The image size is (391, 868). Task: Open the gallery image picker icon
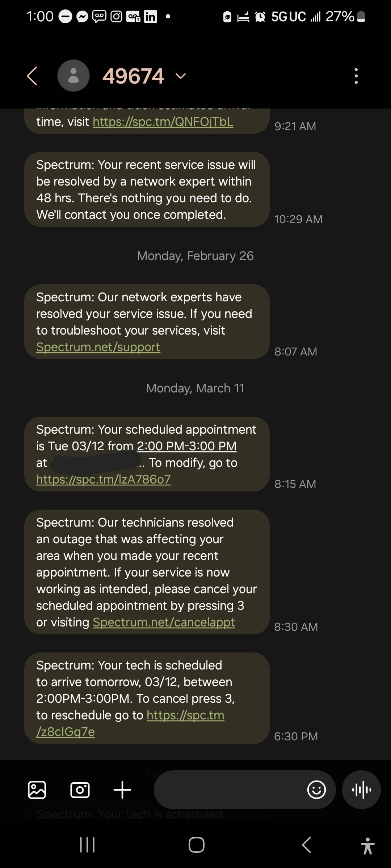tap(37, 790)
